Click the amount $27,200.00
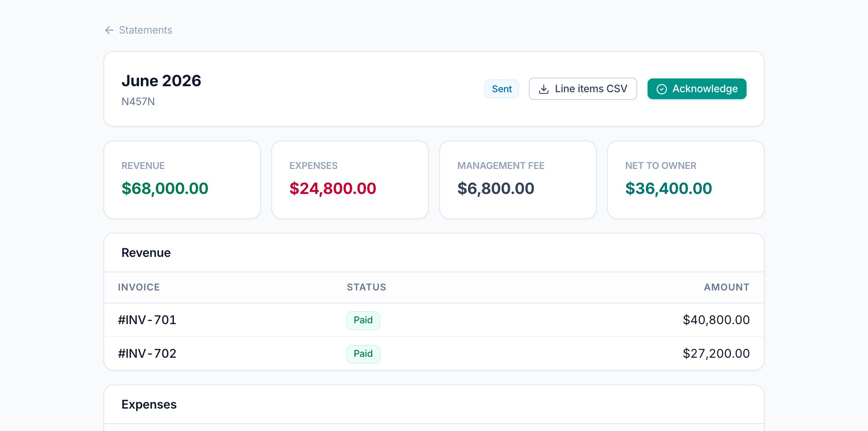868x431 pixels. (x=716, y=353)
